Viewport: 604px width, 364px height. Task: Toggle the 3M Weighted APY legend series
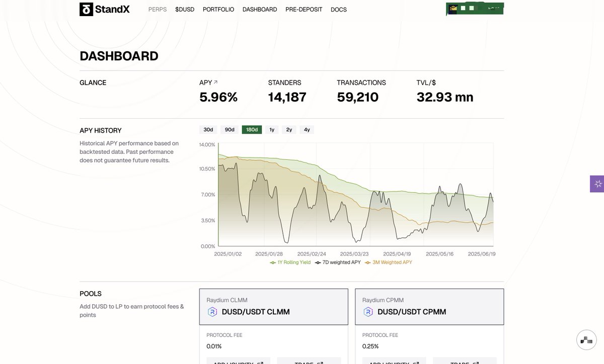point(389,262)
